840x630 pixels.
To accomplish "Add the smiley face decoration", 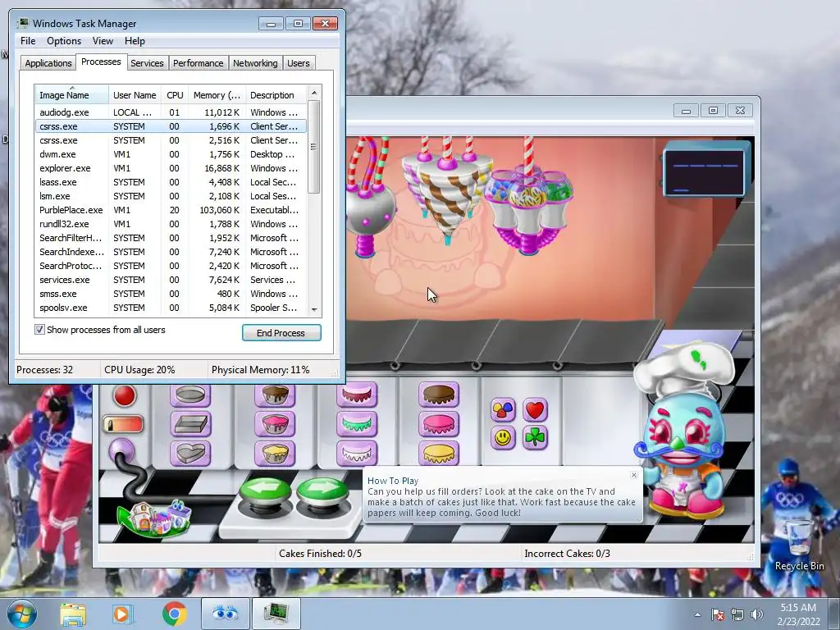I will (x=503, y=438).
